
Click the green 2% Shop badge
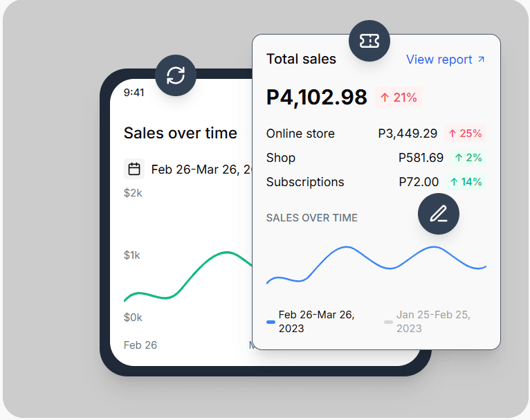coord(468,158)
